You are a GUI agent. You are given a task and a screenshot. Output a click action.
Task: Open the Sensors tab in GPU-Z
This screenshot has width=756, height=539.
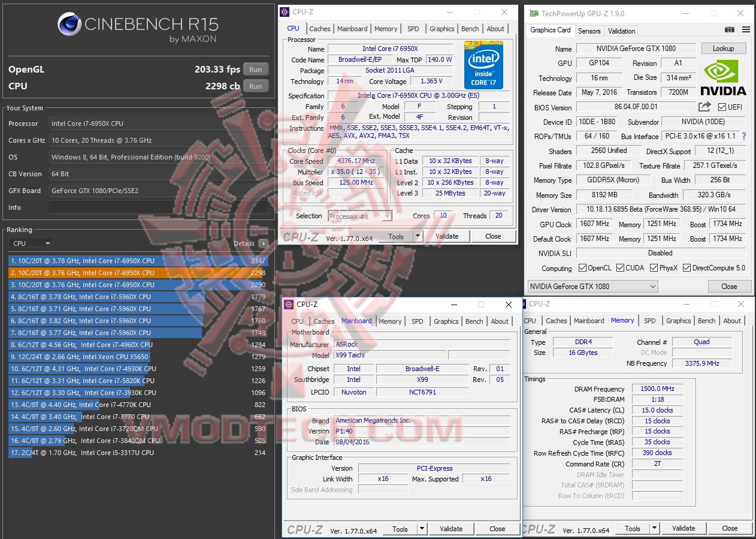[589, 31]
